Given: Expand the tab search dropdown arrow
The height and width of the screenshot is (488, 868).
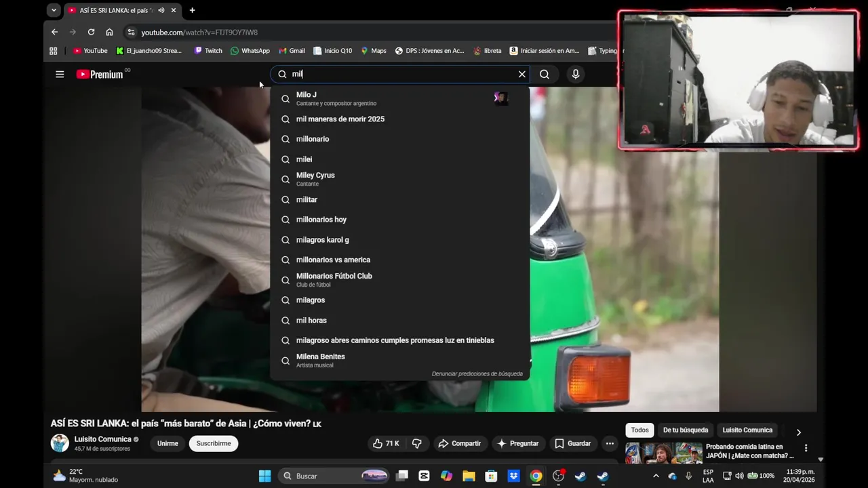Looking at the screenshot, I should coord(54,10).
